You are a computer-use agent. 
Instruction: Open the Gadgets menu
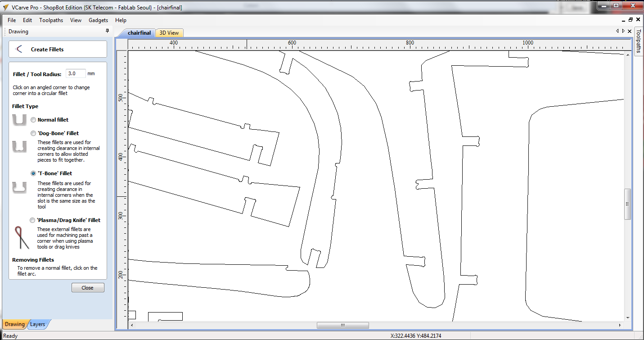click(98, 20)
